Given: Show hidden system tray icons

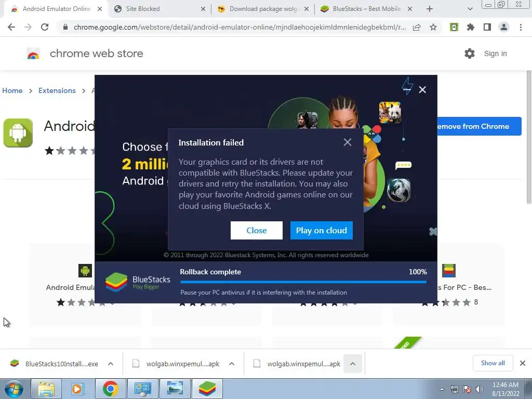Looking at the screenshot, I should click(442, 389).
